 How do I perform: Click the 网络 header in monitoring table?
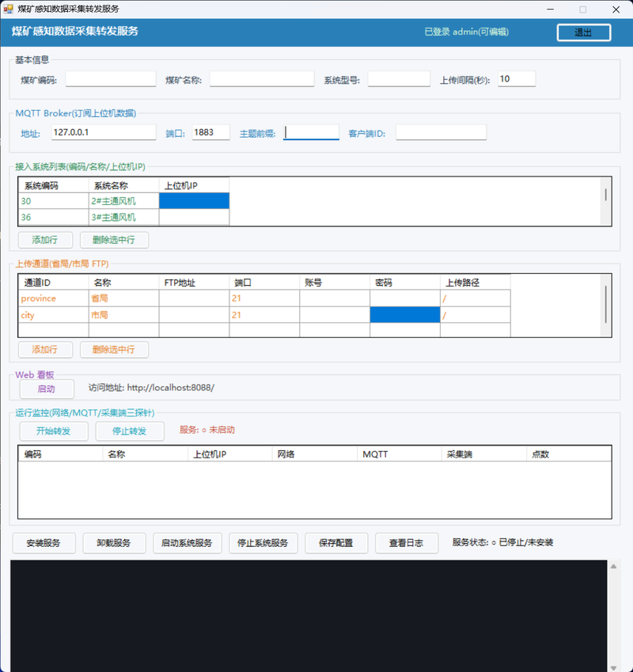pos(314,454)
